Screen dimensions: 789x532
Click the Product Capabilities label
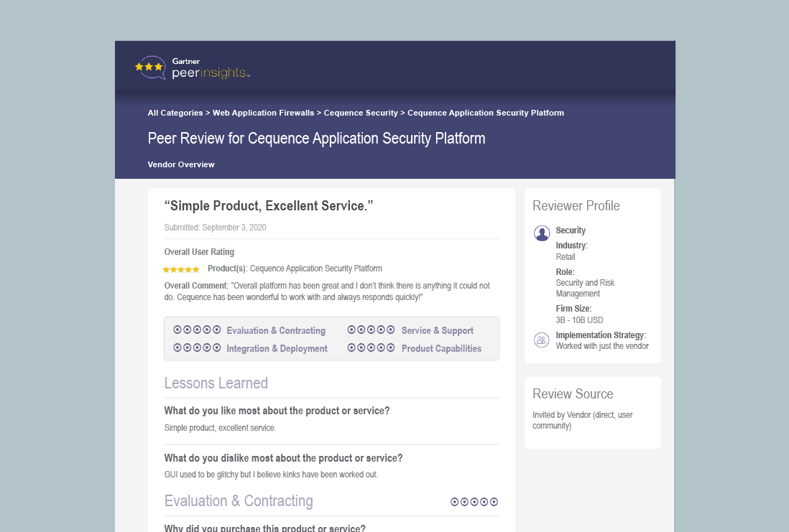[x=441, y=349]
